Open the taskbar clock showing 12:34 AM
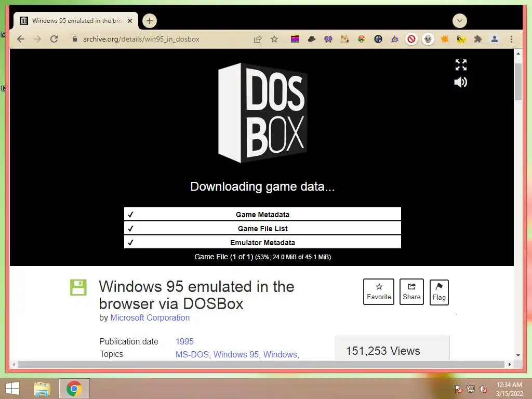 [509, 389]
